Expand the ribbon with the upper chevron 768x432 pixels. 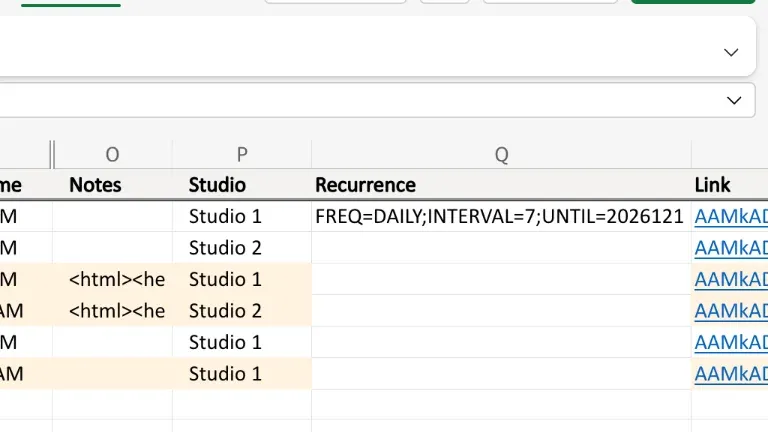tap(731, 52)
